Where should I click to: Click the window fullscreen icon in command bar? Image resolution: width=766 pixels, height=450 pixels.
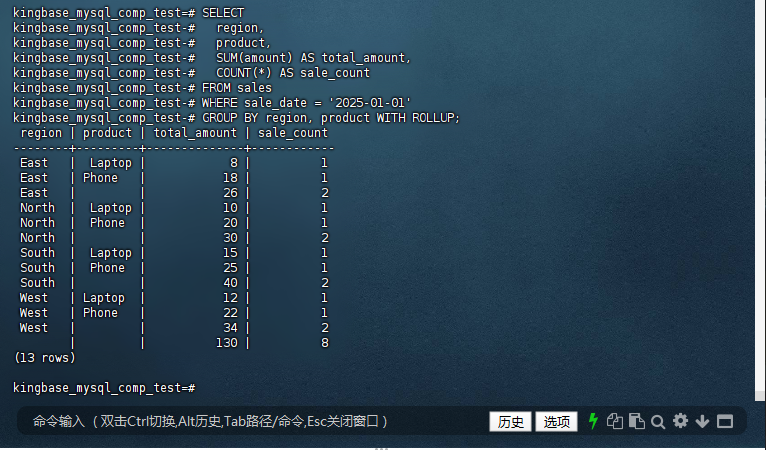(725, 421)
